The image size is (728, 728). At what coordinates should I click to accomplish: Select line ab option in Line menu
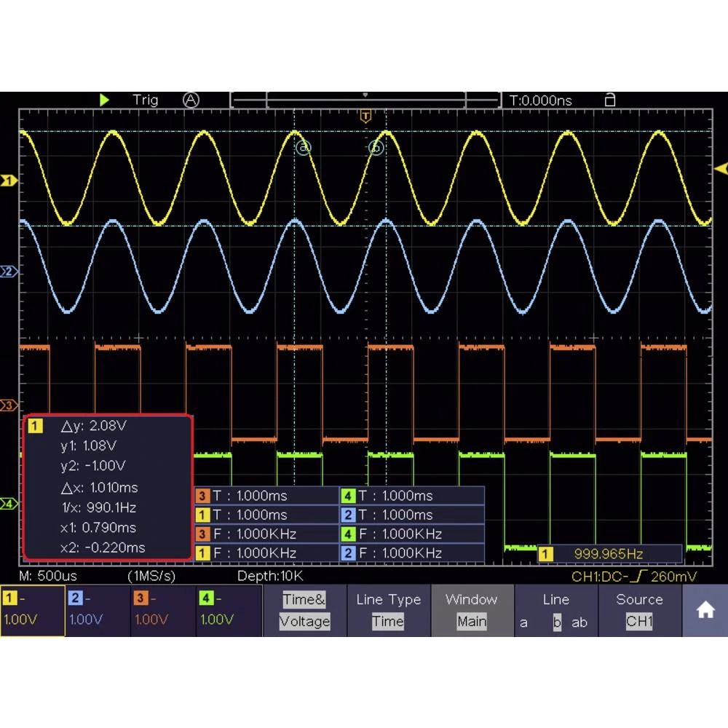coord(579,623)
